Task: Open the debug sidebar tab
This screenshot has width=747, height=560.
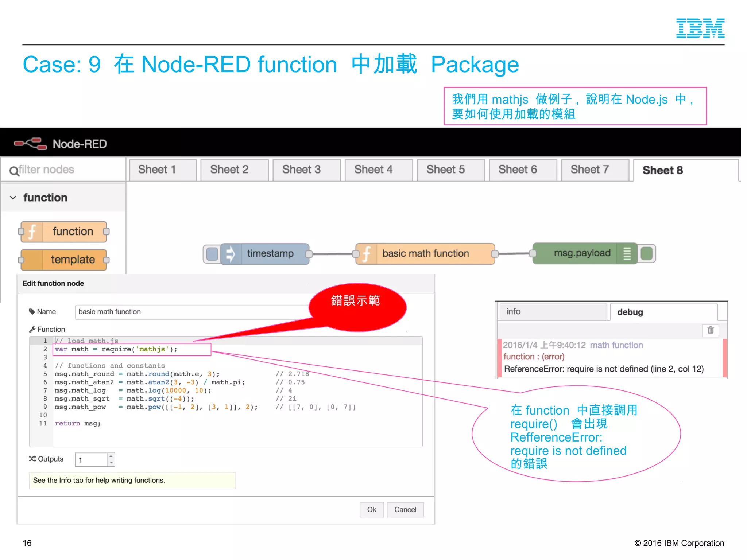Action: pos(664,312)
